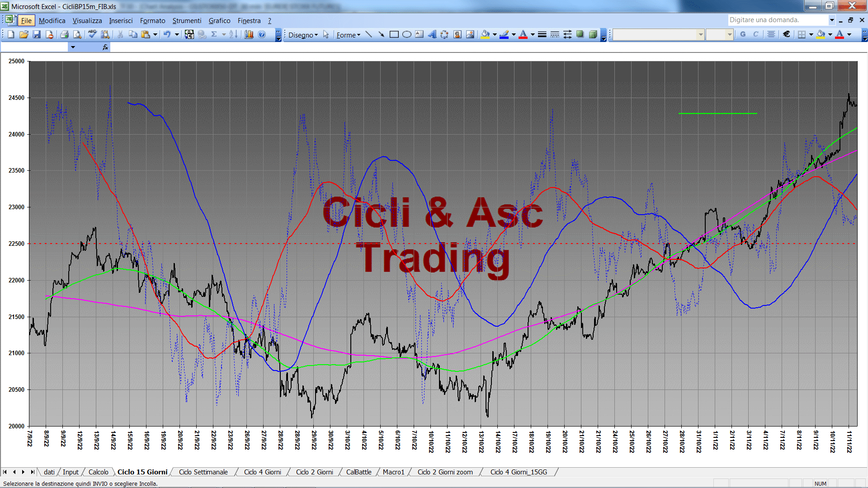The height and width of the screenshot is (488, 868).
Task: Click the Copy icon
Action: click(x=133, y=34)
